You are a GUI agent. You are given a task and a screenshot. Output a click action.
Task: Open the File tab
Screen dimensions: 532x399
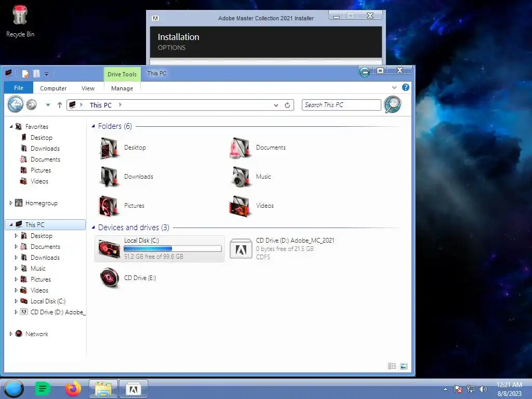click(19, 88)
